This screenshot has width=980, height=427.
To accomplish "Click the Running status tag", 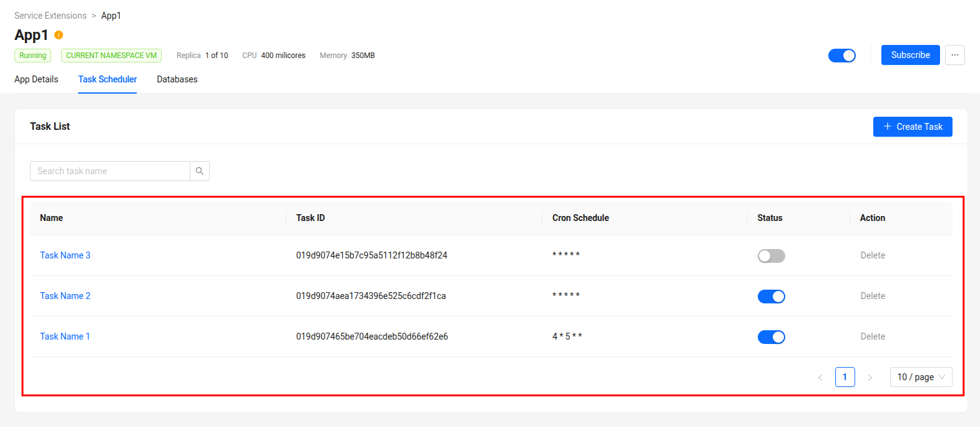I will pyautogui.click(x=32, y=56).
